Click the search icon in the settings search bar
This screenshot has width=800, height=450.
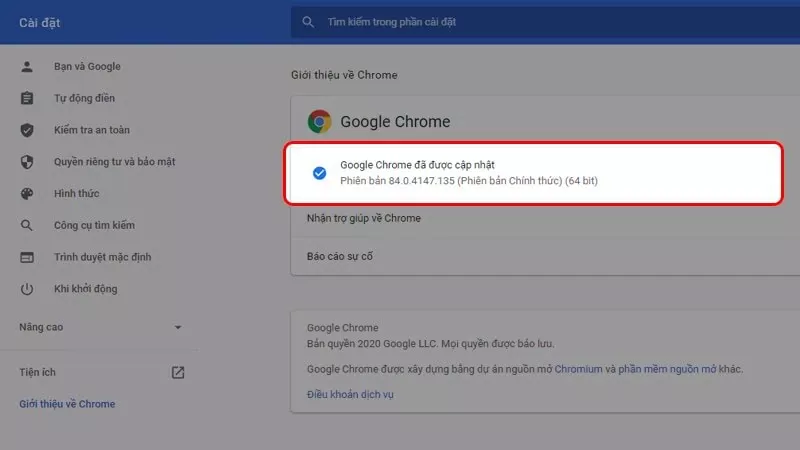(x=308, y=22)
